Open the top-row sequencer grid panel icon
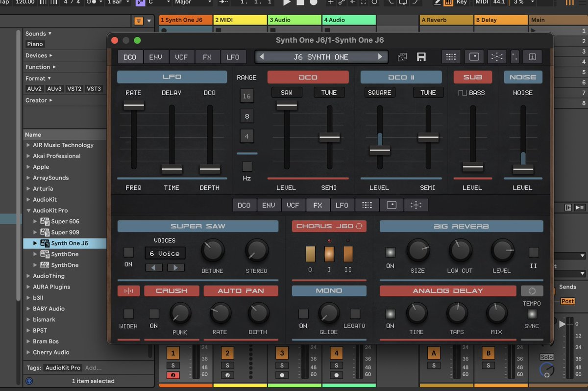The height and width of the screenshot is (391, 588). [x=451, y=57]
